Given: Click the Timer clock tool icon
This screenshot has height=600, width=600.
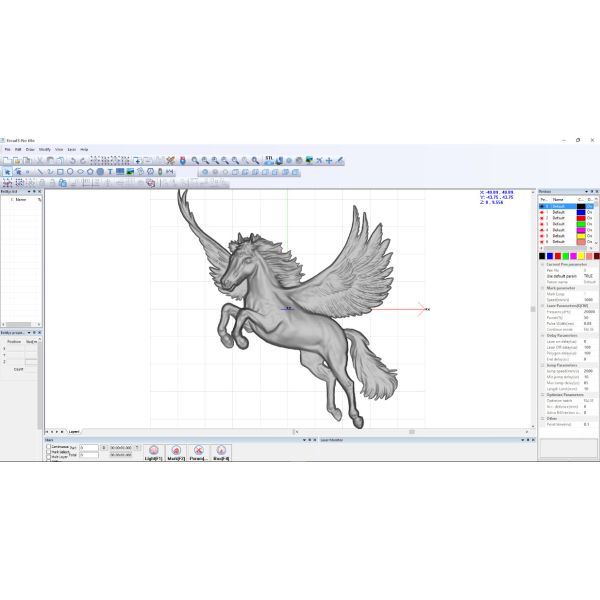Looking at the screenshot, I should [150, 172].
